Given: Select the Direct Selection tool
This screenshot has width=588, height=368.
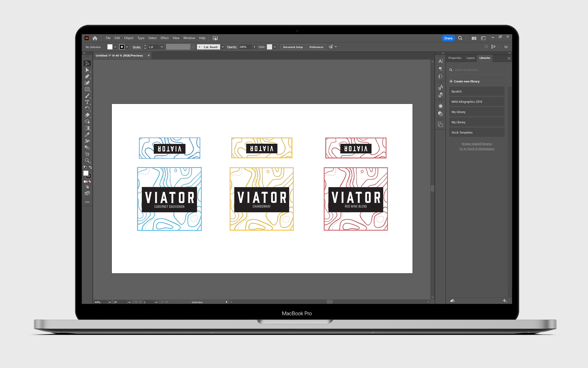Looking at the screenshot, I should (87, 70).
